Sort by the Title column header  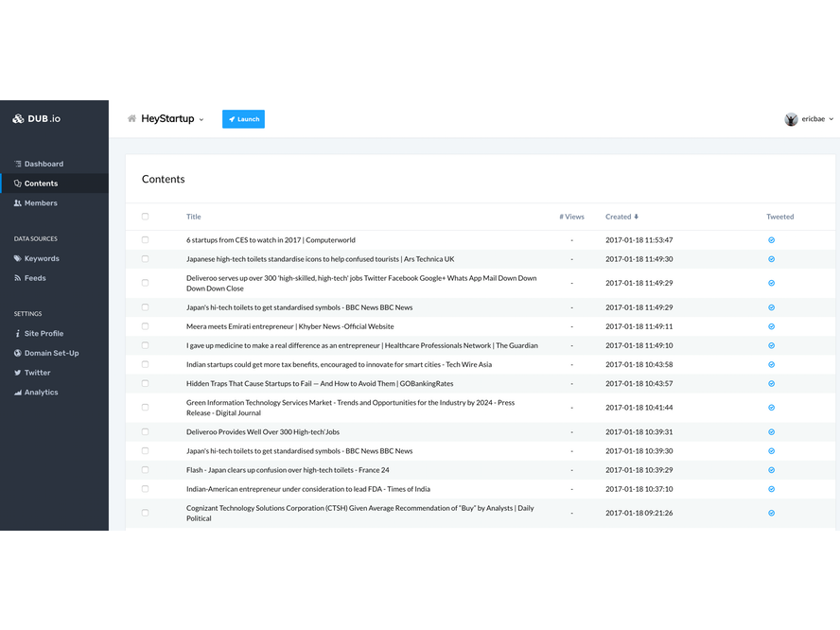(x=193, y=217)
